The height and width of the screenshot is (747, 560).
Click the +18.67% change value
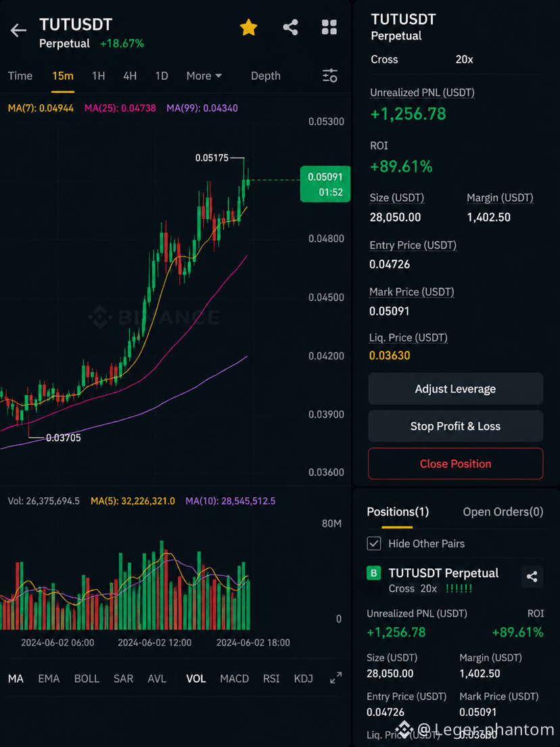click(x=122, y=44)
